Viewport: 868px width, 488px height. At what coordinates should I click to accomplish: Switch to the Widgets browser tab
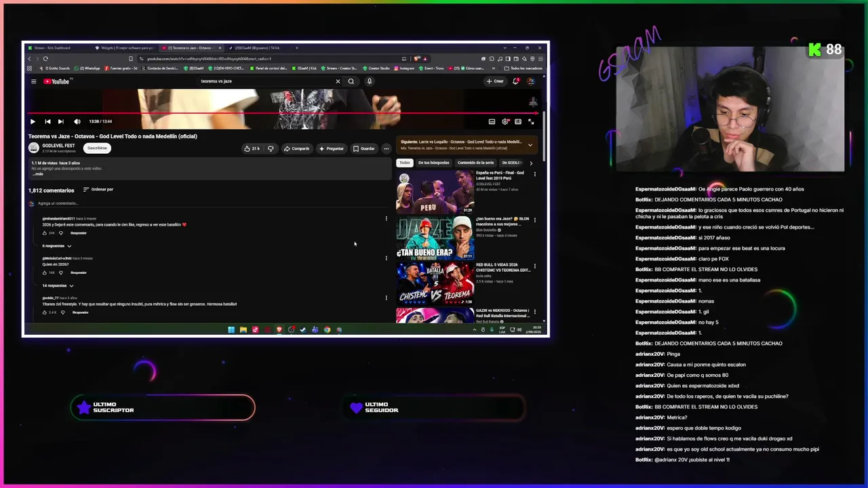124,48
